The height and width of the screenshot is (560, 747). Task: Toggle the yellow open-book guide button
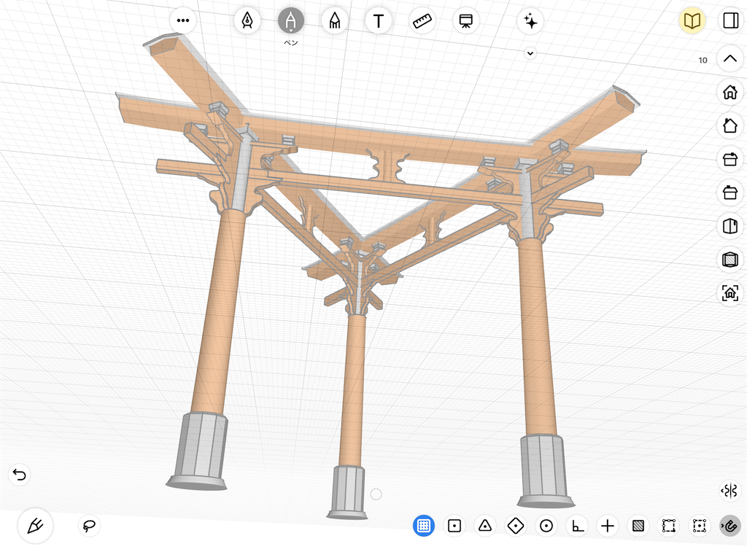click(692, 20)
